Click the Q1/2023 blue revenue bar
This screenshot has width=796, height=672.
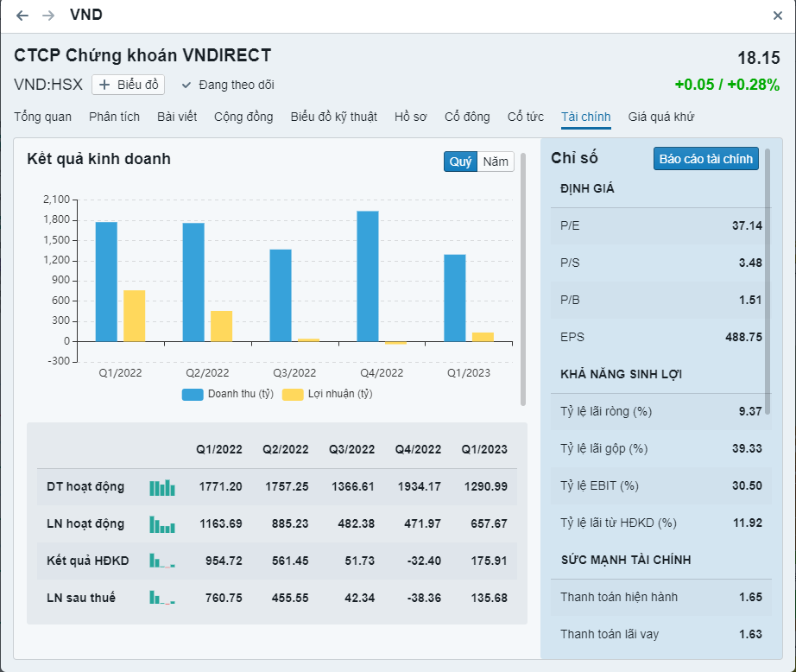[x=455, y=298]
